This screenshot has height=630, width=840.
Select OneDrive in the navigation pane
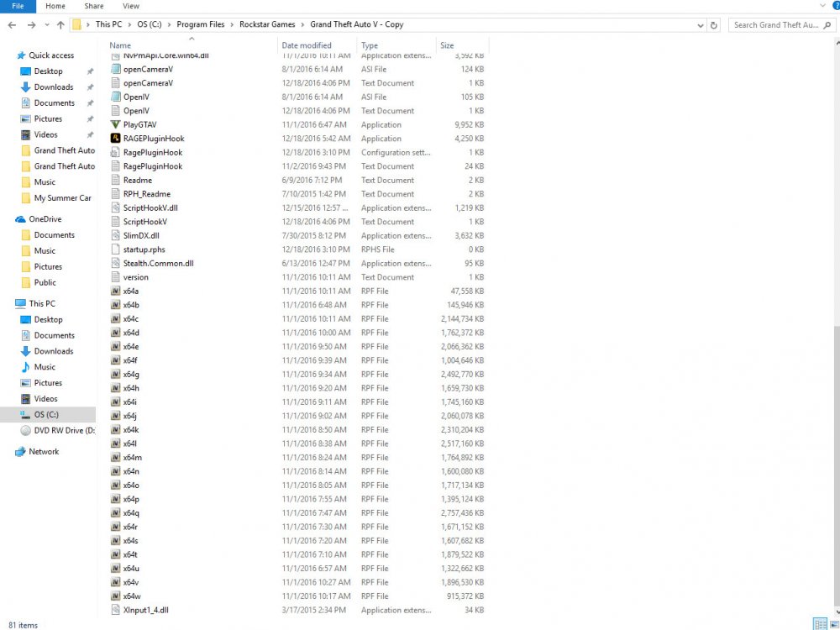pyautogui.click(x=45, y=219)
